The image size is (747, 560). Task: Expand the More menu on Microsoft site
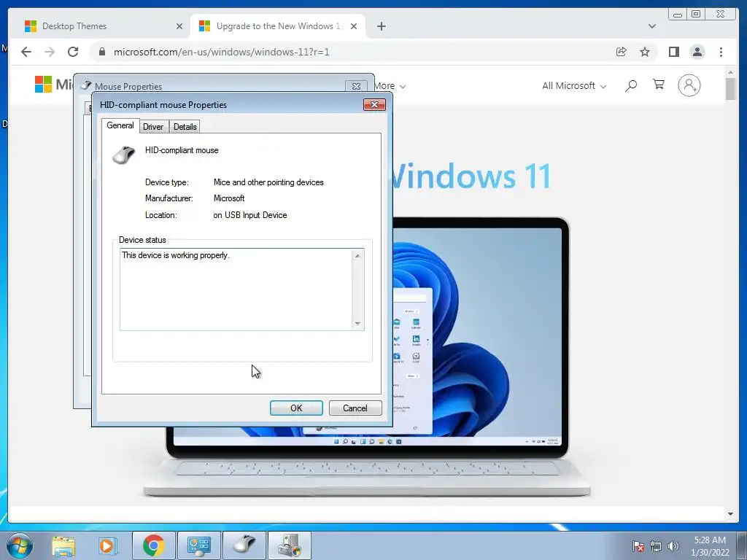click(390, 86)
